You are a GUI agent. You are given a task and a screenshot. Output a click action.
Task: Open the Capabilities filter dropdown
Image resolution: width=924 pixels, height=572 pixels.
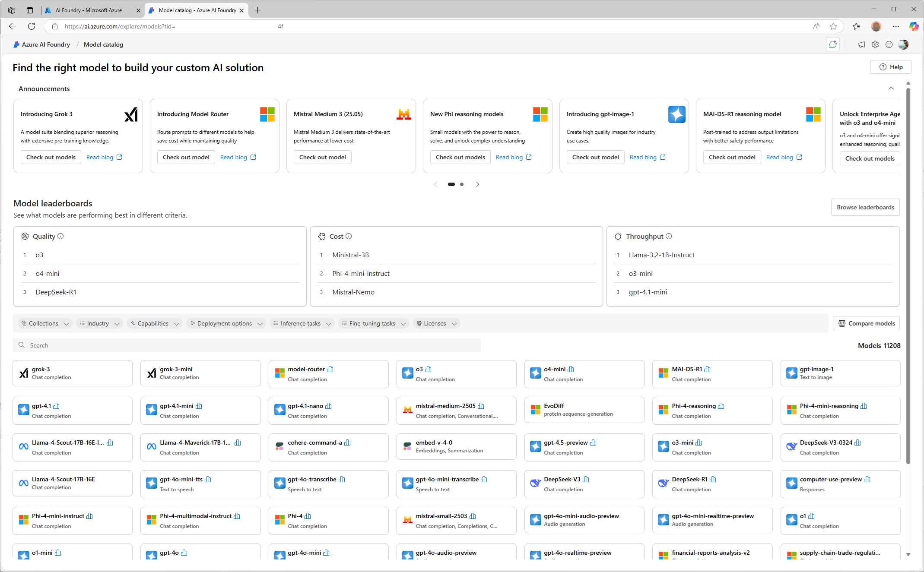[x=155, y=323]
